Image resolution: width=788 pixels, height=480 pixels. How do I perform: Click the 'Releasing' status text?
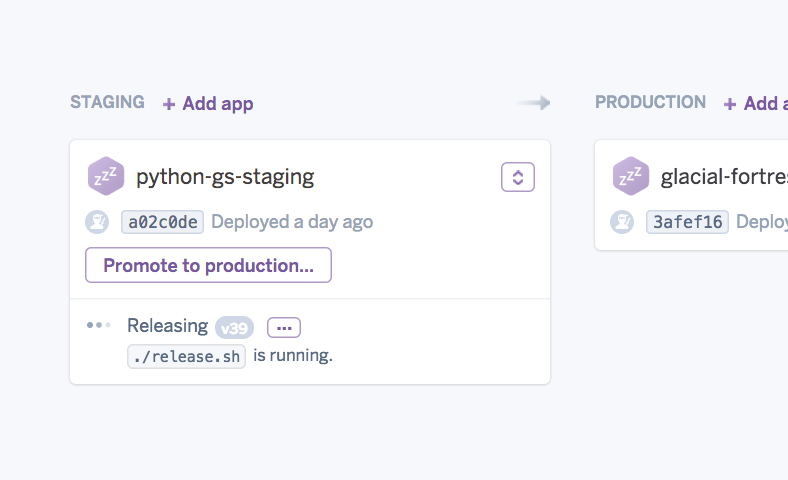[167, 326]
